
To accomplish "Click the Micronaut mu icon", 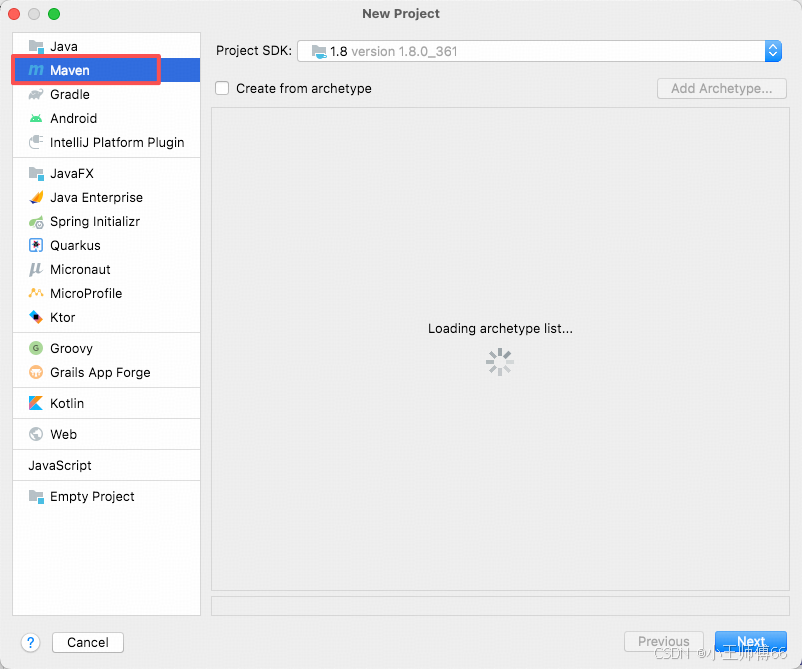I will coord(35,270).
